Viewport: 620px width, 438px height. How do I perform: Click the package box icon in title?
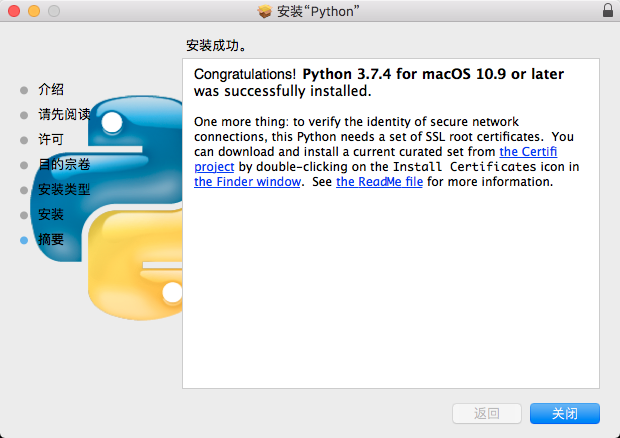click(265, 11)
